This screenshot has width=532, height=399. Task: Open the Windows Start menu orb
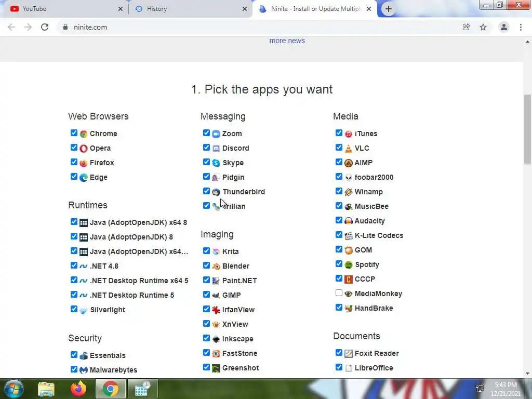point(13,389)
